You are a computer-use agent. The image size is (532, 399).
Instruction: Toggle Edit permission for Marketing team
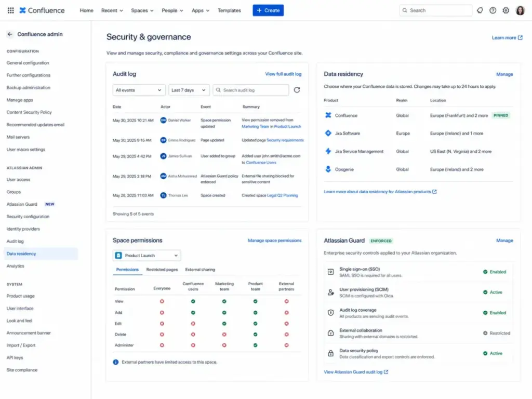(x=224, y=324)
